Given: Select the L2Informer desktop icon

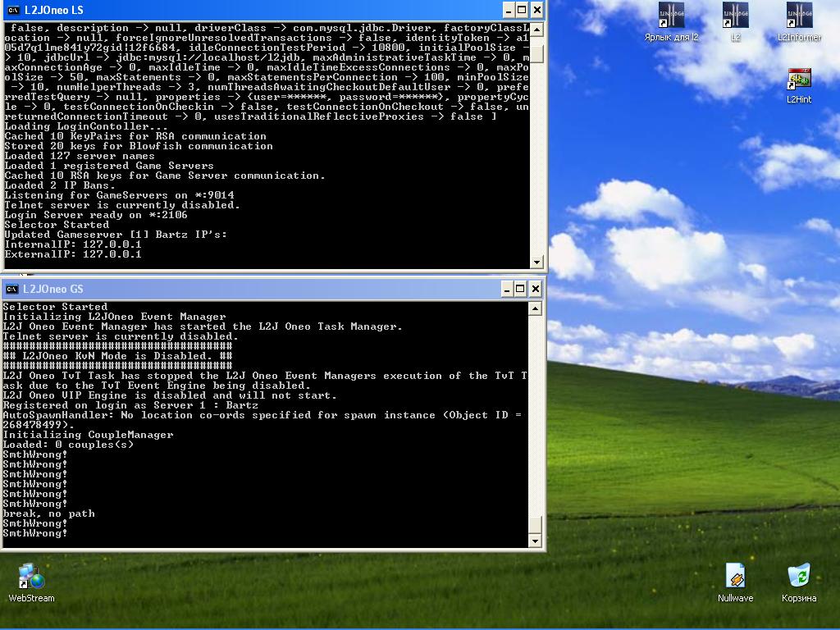Looking at the screenshot, I should (x=799, y=21).
